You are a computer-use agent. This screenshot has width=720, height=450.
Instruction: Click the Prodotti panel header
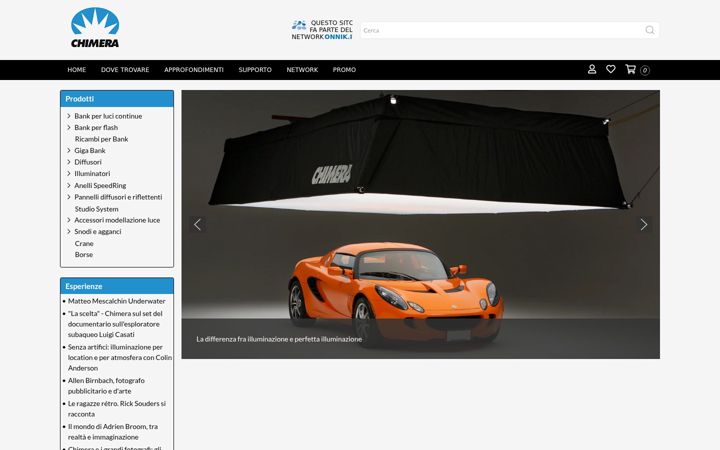point(117,99)
